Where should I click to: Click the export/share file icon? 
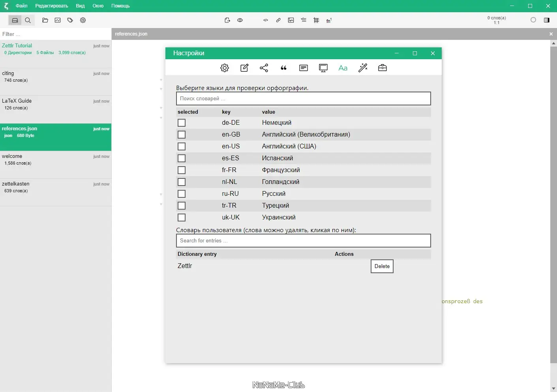tap(227, 20)
